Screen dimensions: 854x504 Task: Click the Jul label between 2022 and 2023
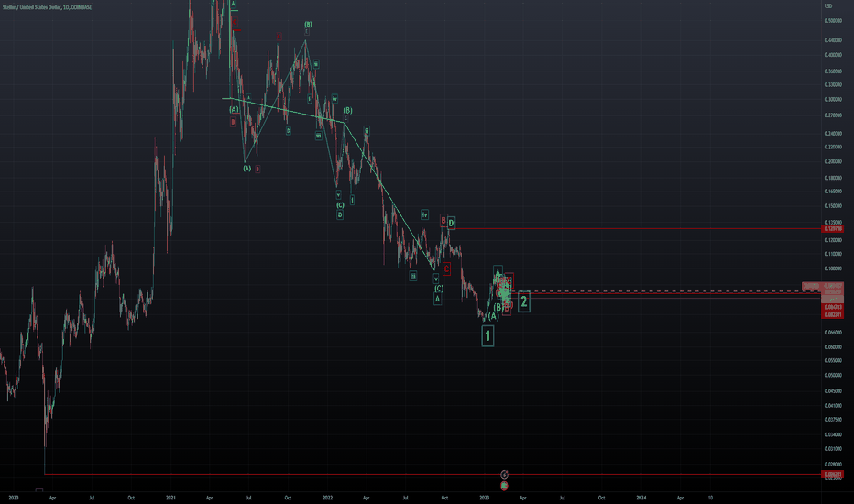[405, 498]
